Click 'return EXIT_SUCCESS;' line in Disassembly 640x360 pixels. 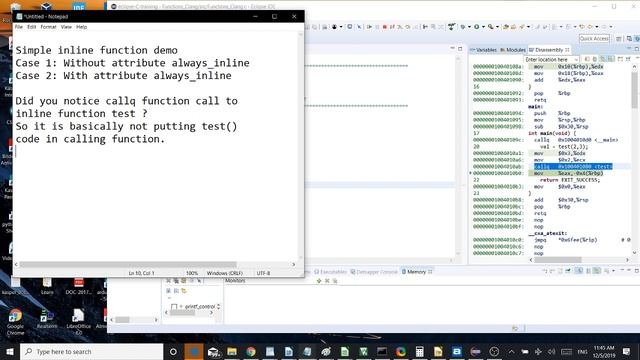point(570,180)
